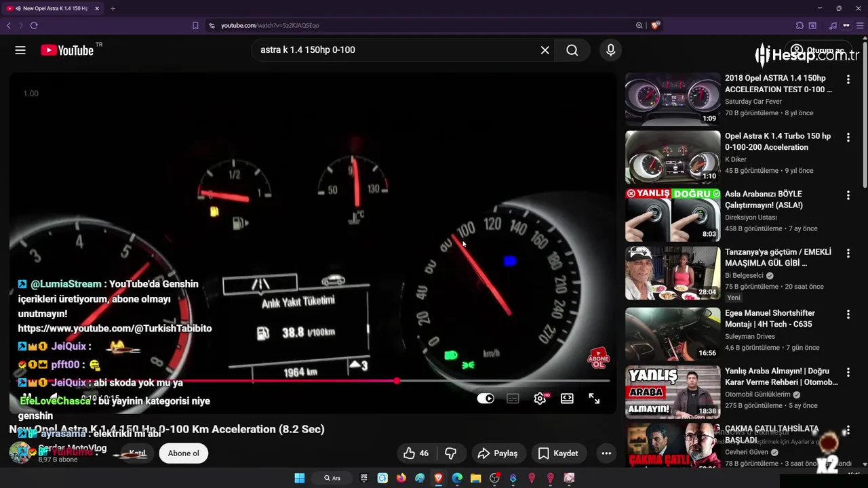Open the Opel Astra K 0-100-200 Acceleration video
The width and height of the screenshot is (868, 488).
tap(778, 142)
